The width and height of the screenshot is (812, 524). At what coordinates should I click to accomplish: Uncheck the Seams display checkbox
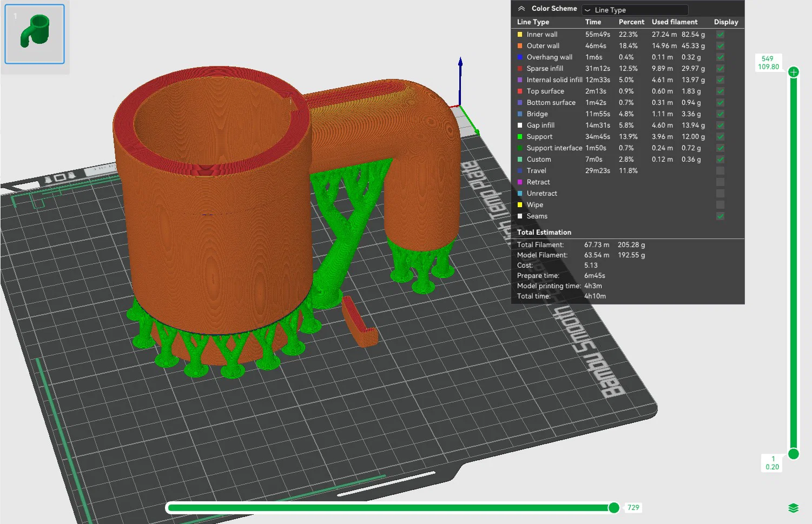pos(720,216)
